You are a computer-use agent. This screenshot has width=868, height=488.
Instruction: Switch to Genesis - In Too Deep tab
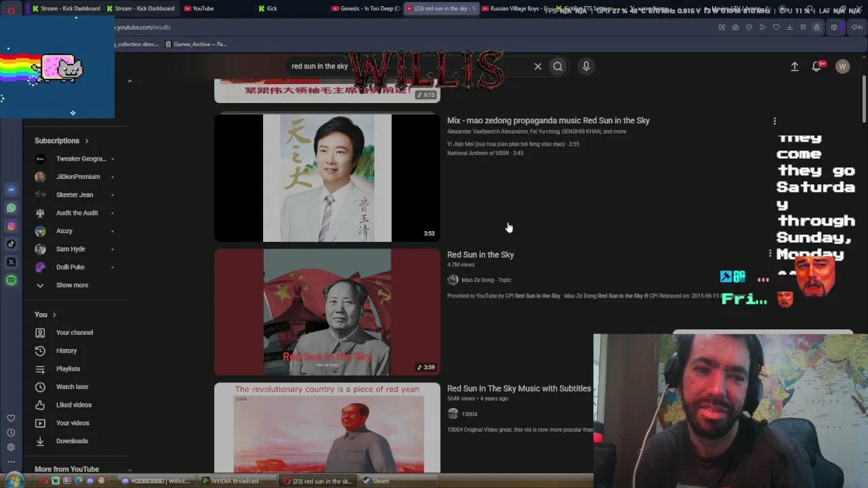pos(366,8)
